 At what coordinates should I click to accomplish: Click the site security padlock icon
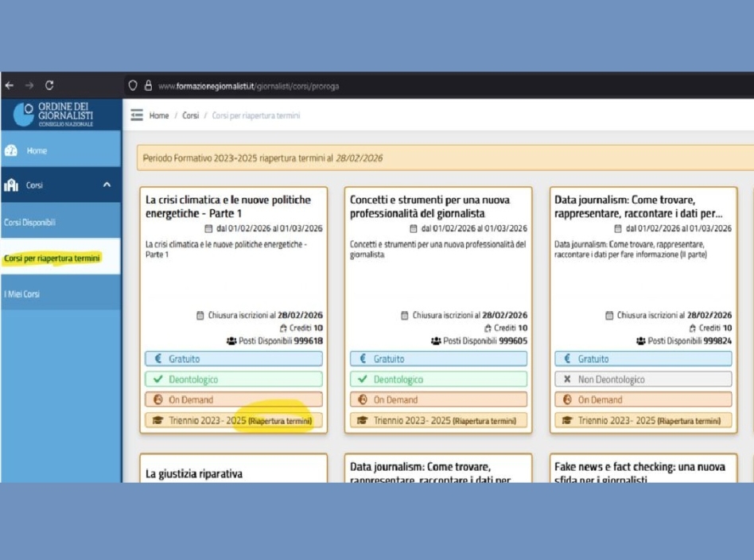pos(148,86)
